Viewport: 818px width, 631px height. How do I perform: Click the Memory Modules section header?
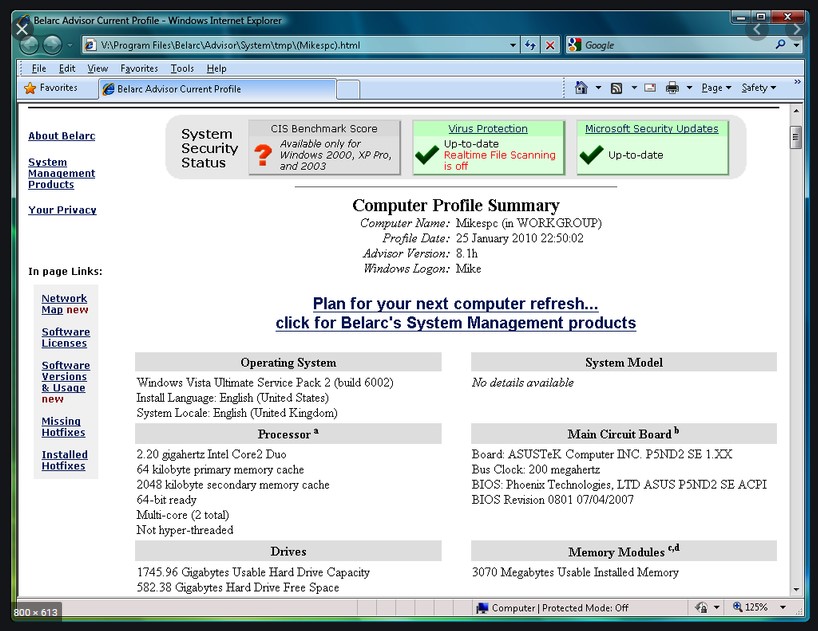coord(623,551)
